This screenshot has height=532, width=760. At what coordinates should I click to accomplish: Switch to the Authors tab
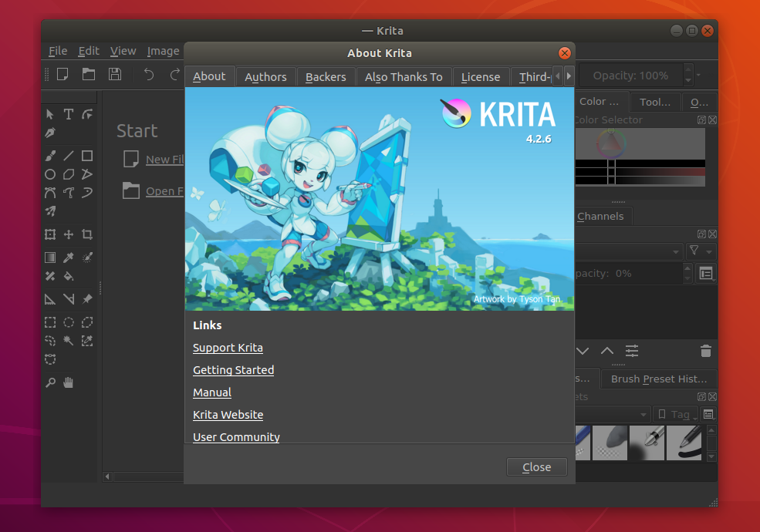(x=265, y=77)
